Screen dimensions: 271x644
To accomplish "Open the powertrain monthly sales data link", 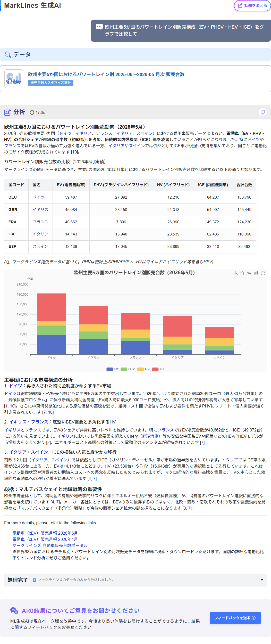I will pos(106,74).
